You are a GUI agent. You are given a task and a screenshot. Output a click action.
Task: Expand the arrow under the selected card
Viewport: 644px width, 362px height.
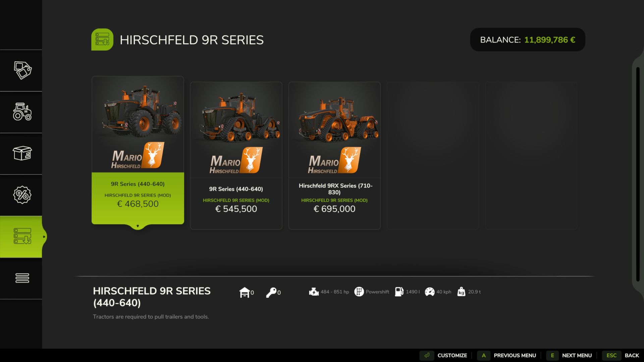(x=138, y=226)
